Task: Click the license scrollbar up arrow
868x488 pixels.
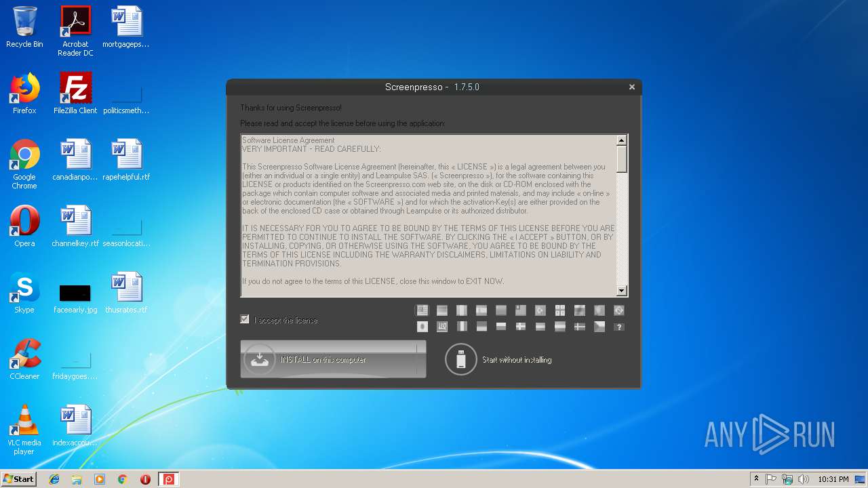Action: point(621,140)
